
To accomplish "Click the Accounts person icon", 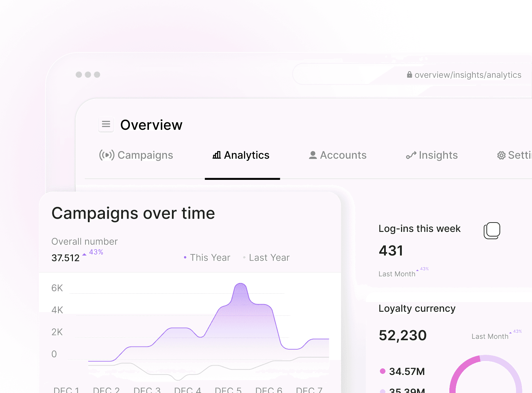I will tap(313, 155).
